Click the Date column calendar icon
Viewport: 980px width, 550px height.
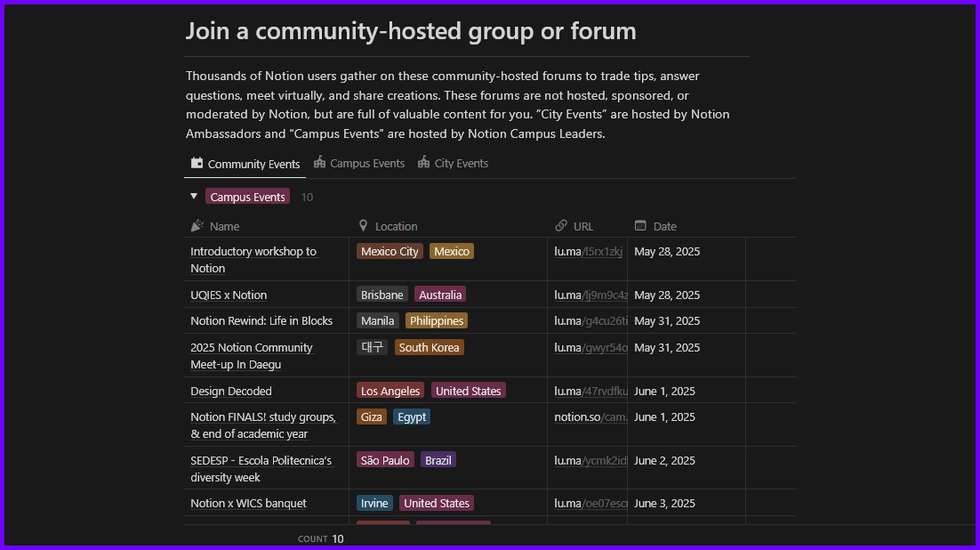click(x=640, y=226)
